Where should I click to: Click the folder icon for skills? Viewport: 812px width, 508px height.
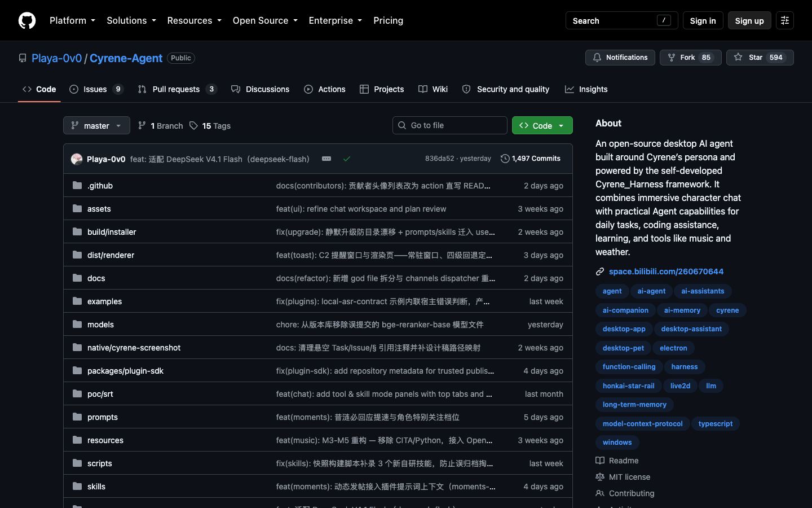click(77, 486)
